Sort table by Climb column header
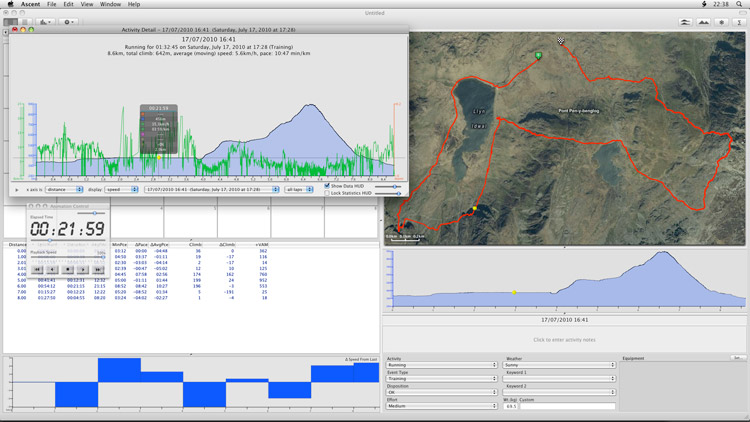Screen dimensions: 750x422 tap(195, 244)
